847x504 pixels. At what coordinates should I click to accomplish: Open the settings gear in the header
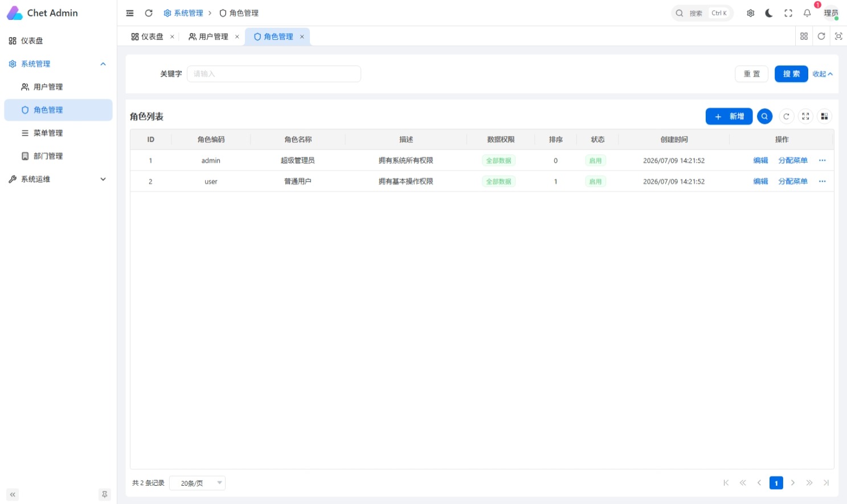tap(751, 13)
